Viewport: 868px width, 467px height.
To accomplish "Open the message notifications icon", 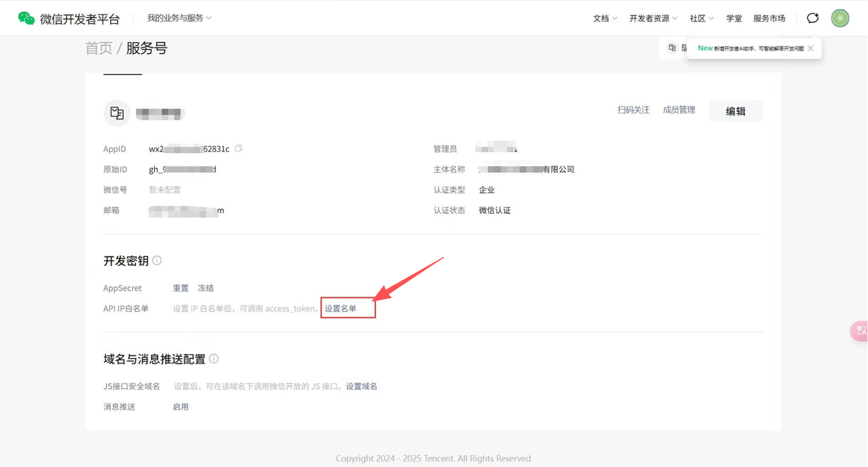I will click(813, 18).
